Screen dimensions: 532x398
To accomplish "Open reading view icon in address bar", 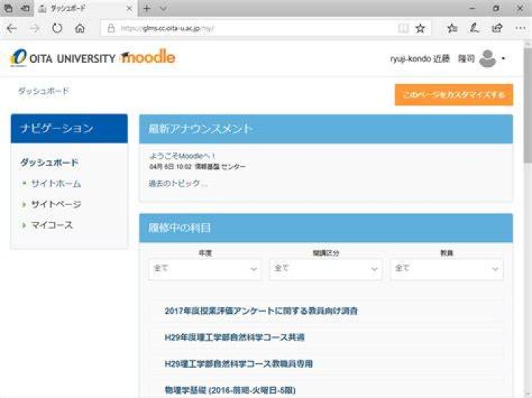I will point(403,28).
